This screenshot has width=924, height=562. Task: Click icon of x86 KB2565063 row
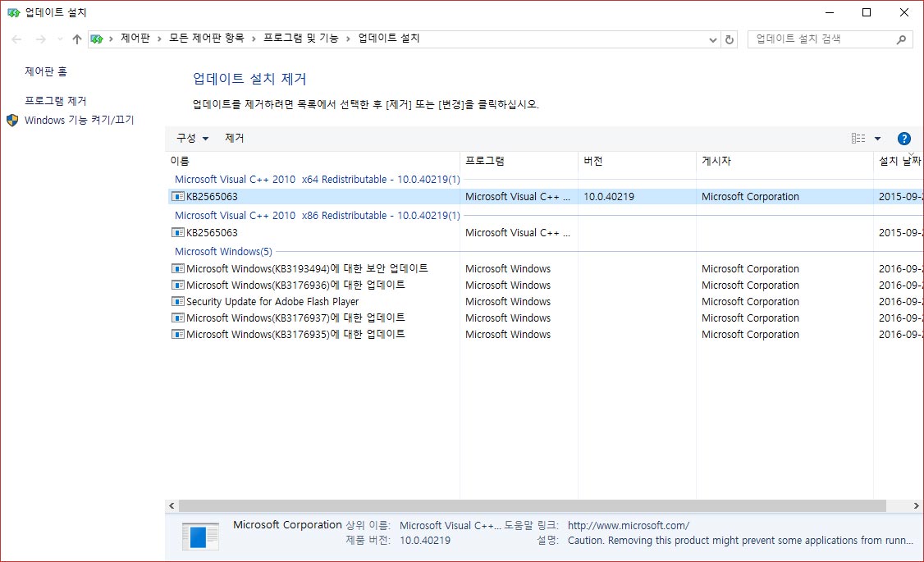click(177, 233)
